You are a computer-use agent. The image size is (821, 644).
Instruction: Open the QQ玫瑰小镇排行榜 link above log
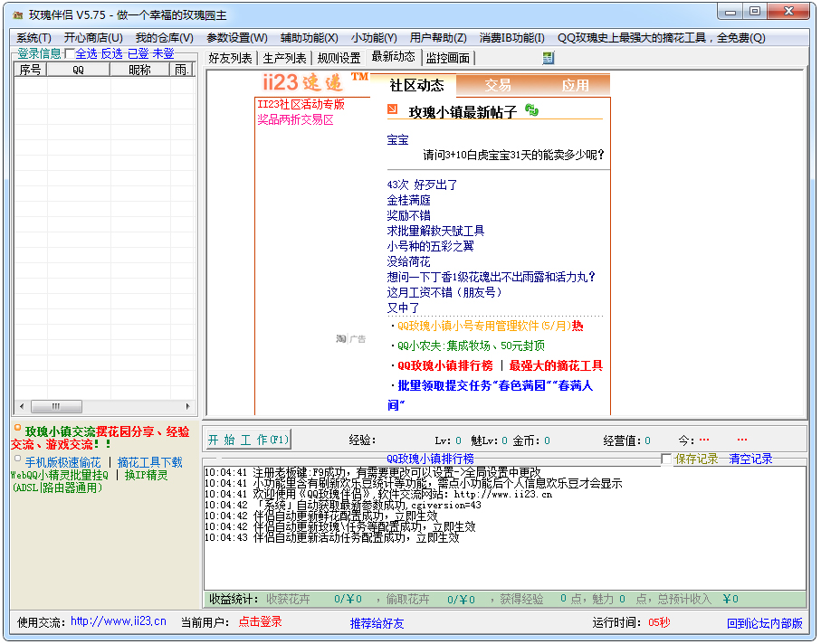click(430, 459)
